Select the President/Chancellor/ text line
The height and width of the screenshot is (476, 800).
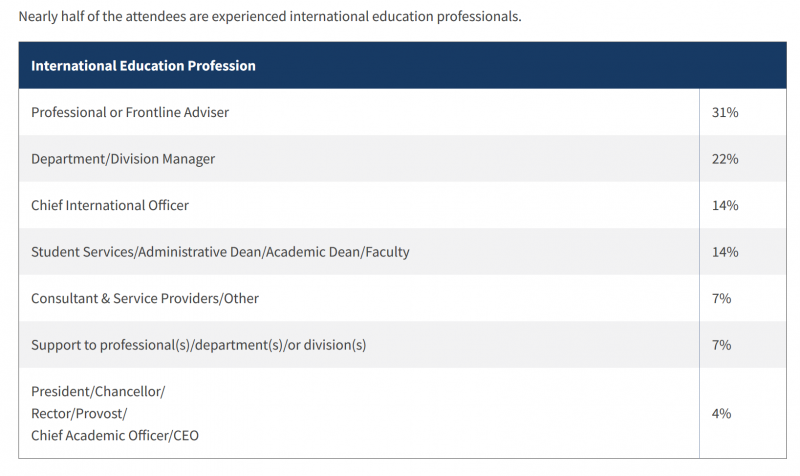click(x=98, y=391)
